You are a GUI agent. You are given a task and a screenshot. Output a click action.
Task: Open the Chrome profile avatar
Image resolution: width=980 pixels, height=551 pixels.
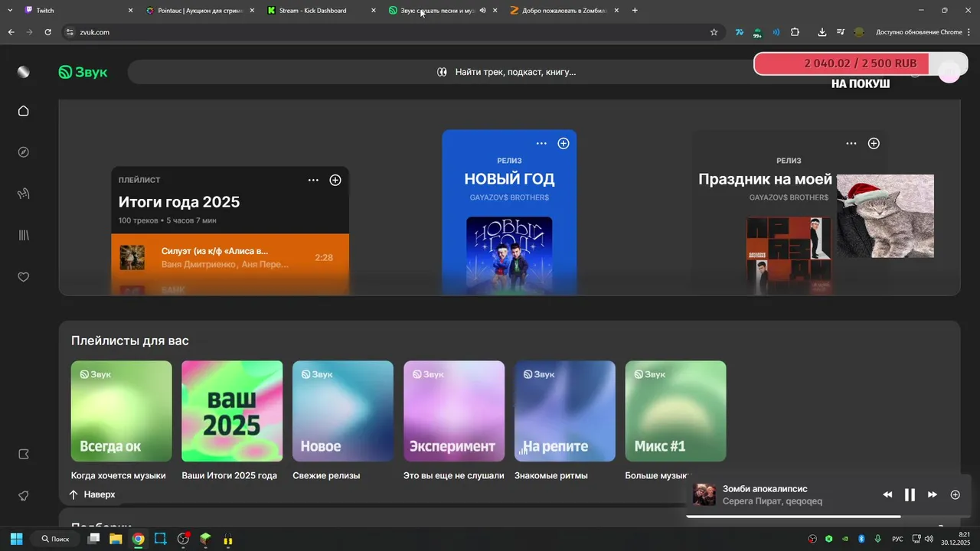click(859, 32)
